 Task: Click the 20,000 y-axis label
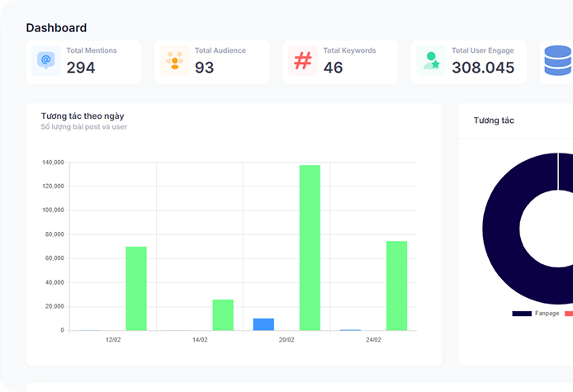pyautogui.click(x=54, y=306)
